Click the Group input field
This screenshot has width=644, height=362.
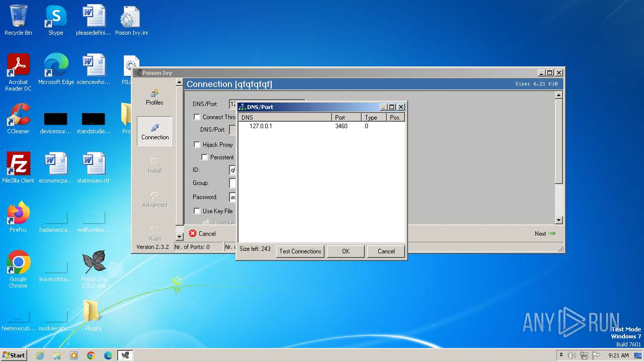coord(232,183)
